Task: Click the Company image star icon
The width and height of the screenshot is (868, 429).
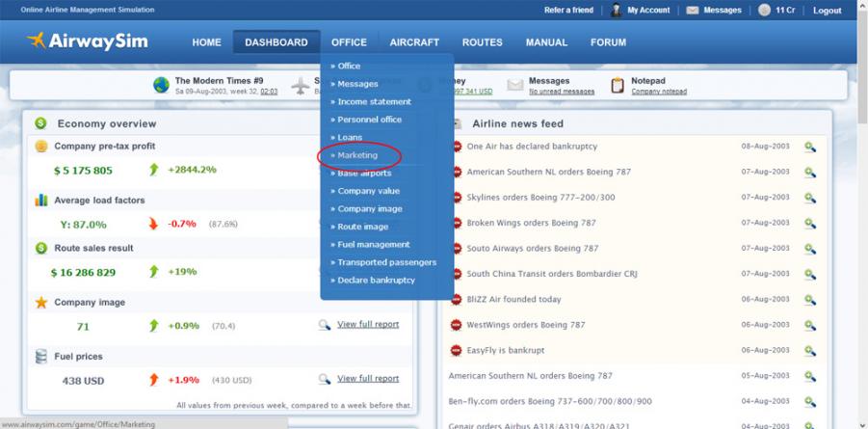Action: [x=41, y=302]
